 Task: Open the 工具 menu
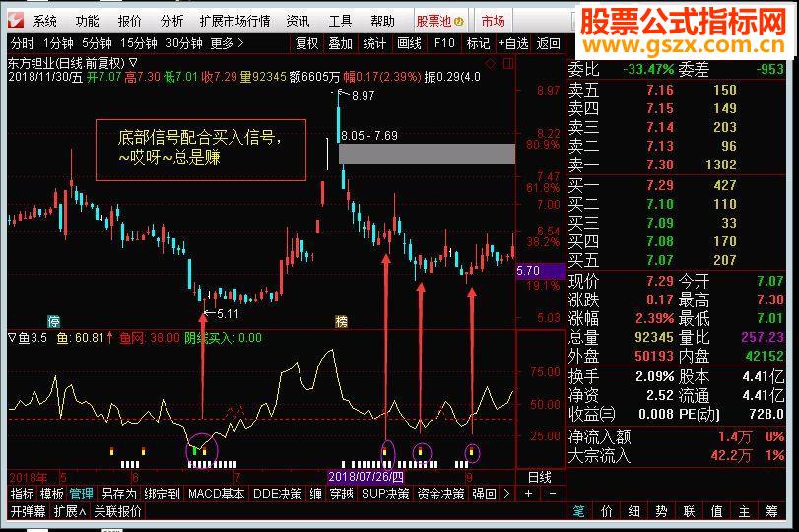pyautogui.click(x=340, y=21)
